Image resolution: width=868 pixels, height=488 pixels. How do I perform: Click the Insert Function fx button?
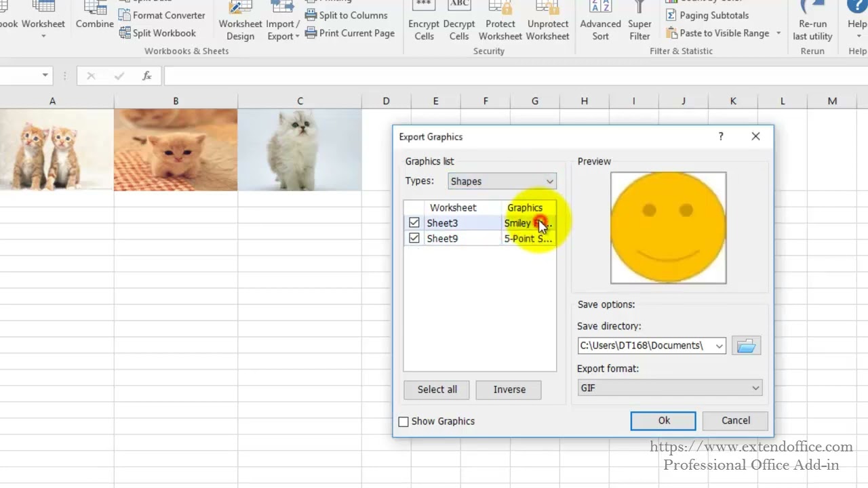pyautogui.click(x=146, y=76)
